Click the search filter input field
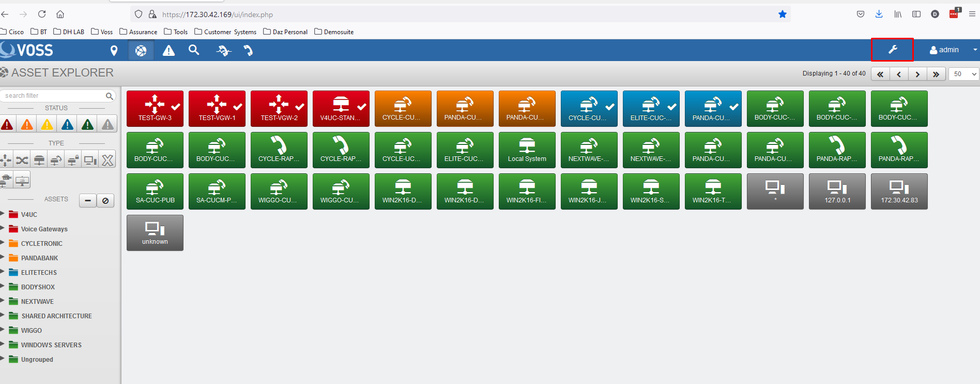This screenshot has width=980, height=384. 53,96
